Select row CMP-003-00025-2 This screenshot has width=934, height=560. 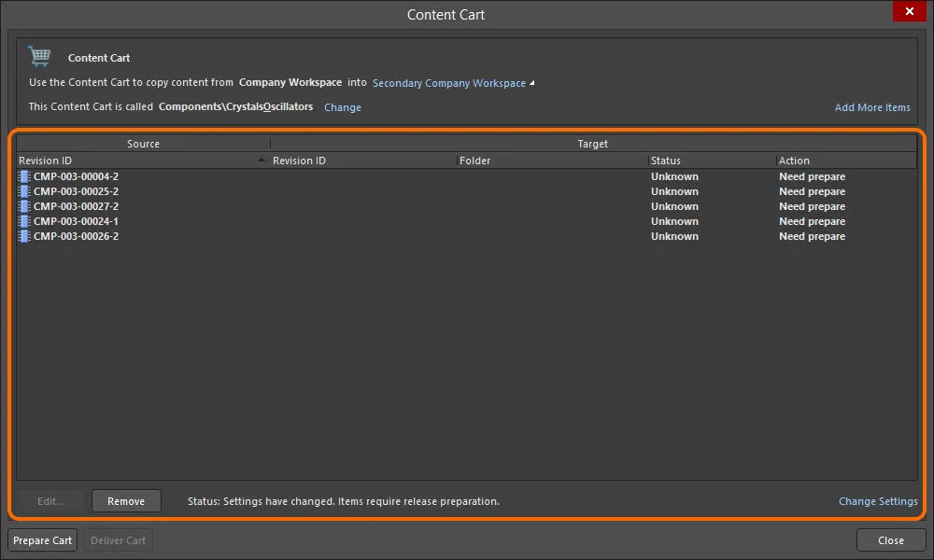(467, 191)
